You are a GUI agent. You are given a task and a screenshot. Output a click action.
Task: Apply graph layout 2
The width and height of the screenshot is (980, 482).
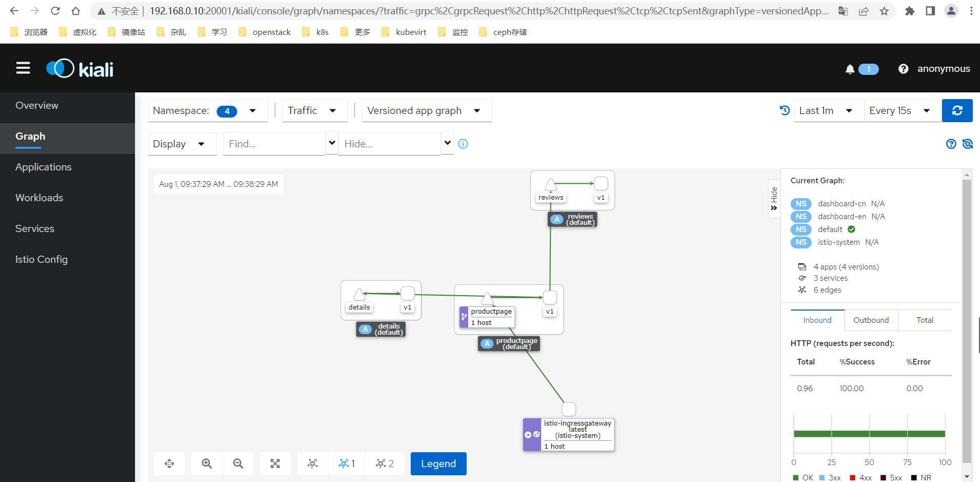385,464
